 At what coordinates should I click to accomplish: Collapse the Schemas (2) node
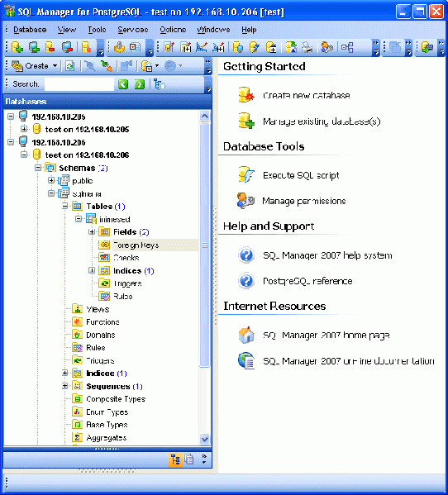pos(38,168)
